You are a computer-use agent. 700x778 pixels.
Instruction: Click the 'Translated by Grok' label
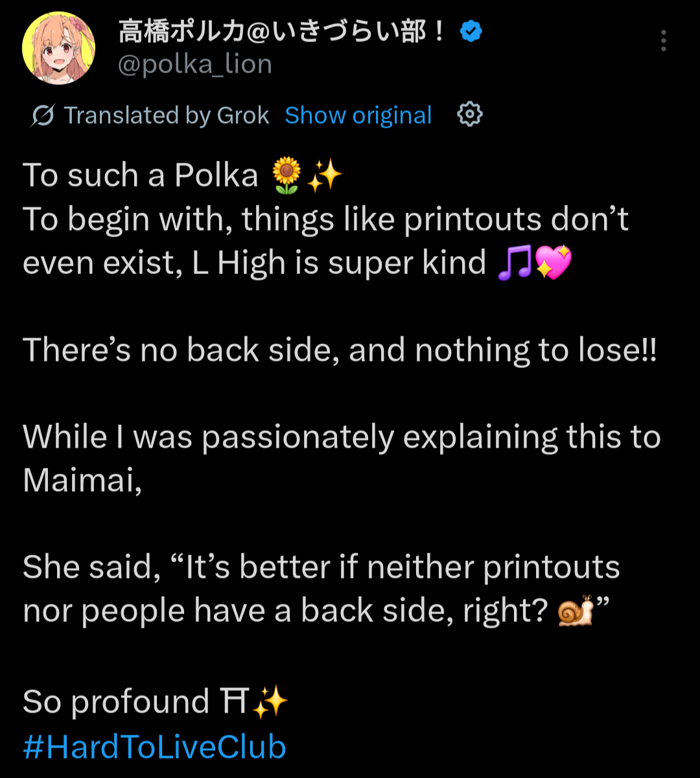tap(166, 115)
